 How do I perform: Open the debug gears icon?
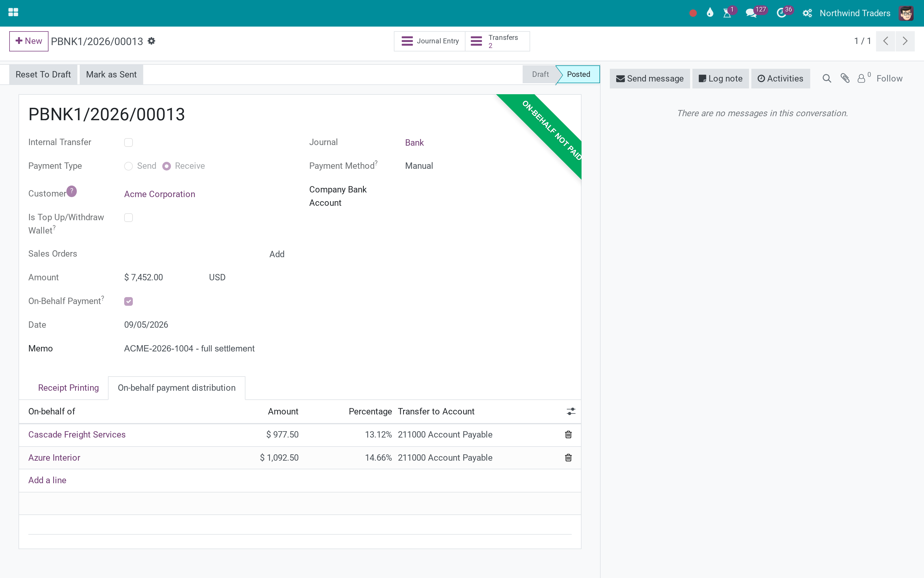tap(807, 13)
